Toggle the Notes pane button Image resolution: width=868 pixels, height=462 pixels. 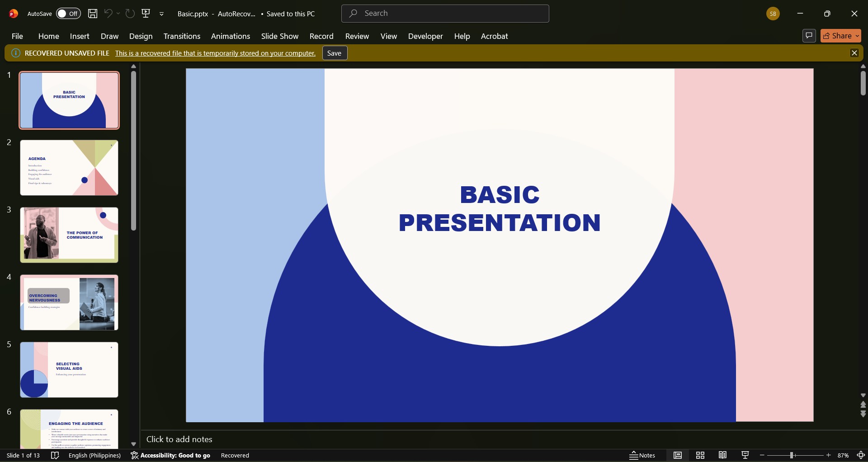click(642, 455)
